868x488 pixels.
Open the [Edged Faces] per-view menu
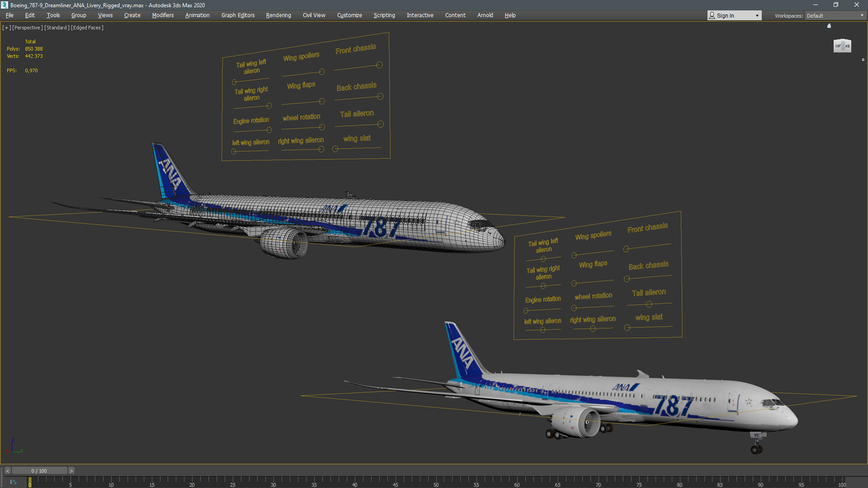point(87,28)
